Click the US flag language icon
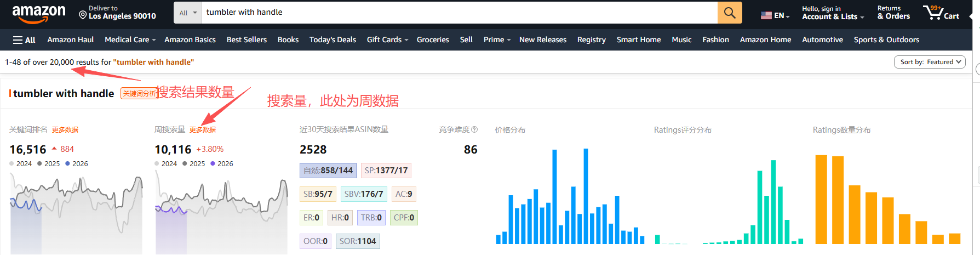Image resolution: width=980 pixels, height=255 pixels. tap(766, 15)
